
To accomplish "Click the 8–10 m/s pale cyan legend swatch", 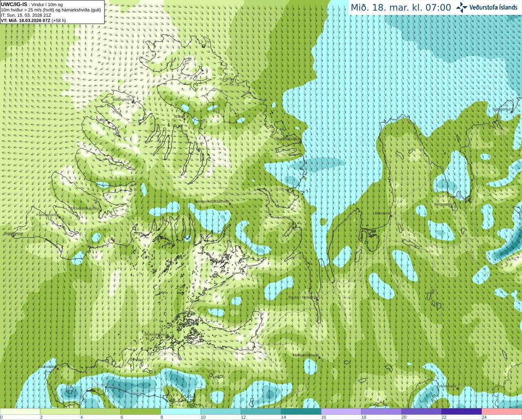I will coord(181,411).
